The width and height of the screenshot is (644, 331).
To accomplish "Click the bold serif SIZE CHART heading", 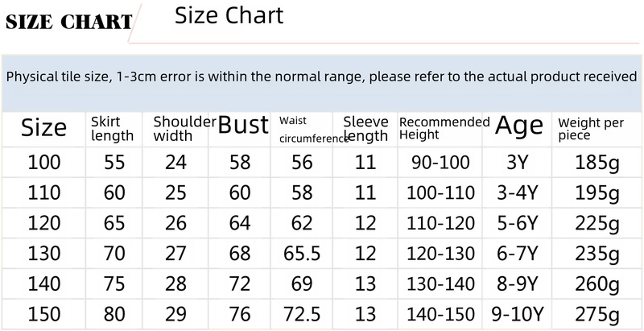I will [68, 22].
